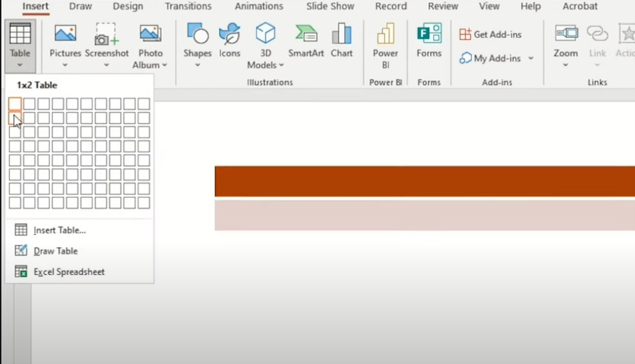Expand the Shapes dropdown gallery

pyautogui.click(x=197, y=65)
